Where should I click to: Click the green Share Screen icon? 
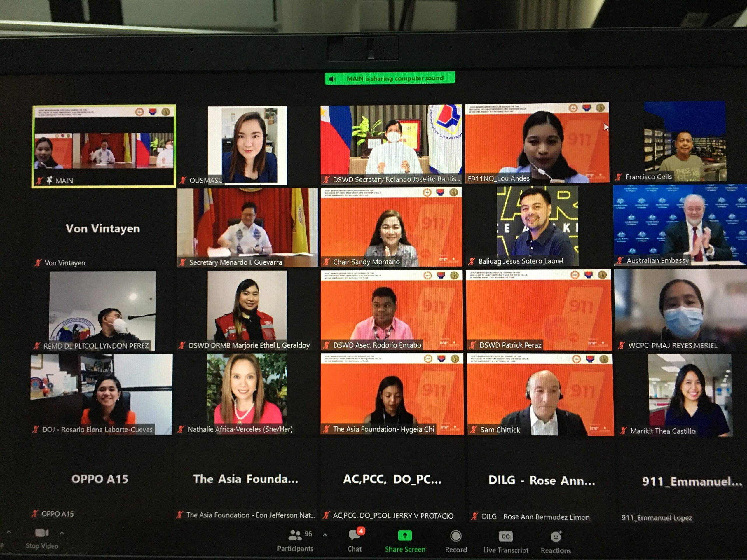point(404,536)
